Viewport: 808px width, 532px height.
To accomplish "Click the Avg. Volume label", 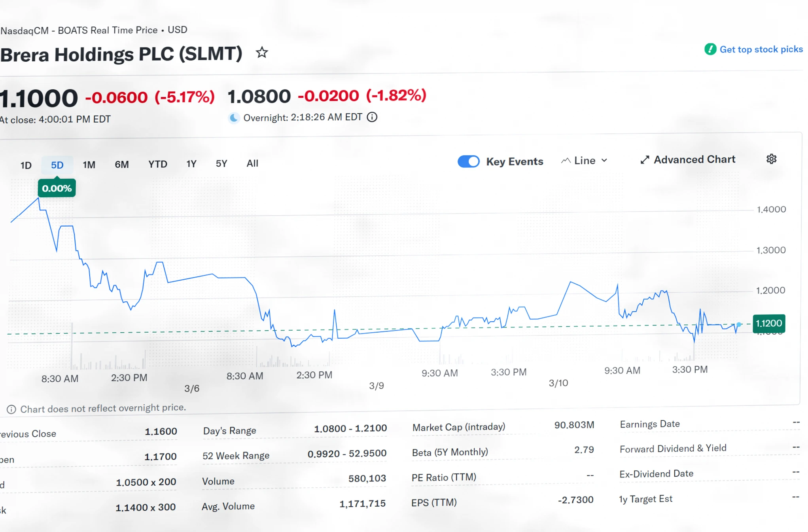I will tap(228, 506).
